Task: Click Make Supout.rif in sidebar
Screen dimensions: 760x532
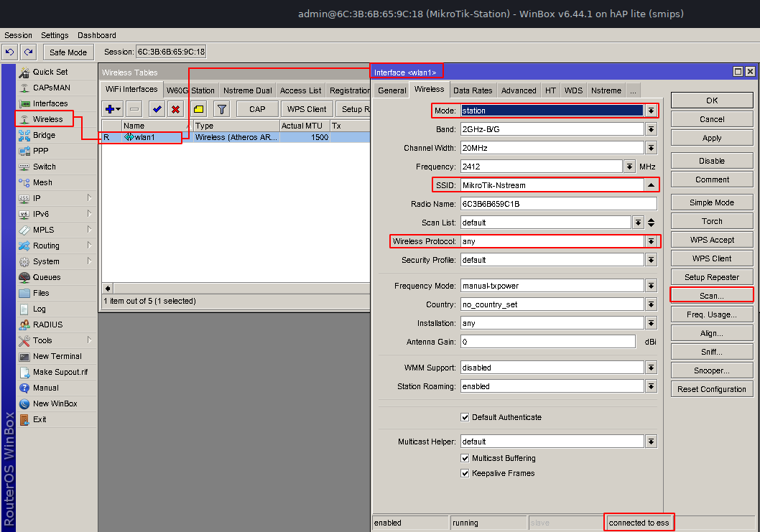Action: 60,372
